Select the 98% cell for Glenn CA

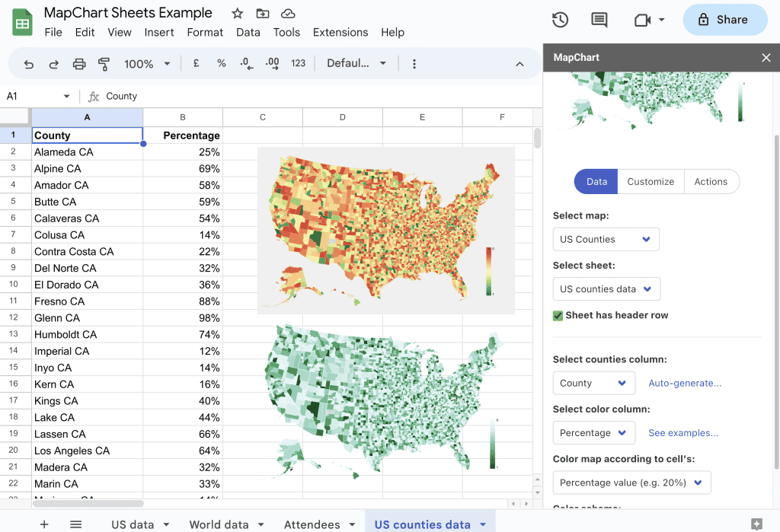[x=183, y=317]
